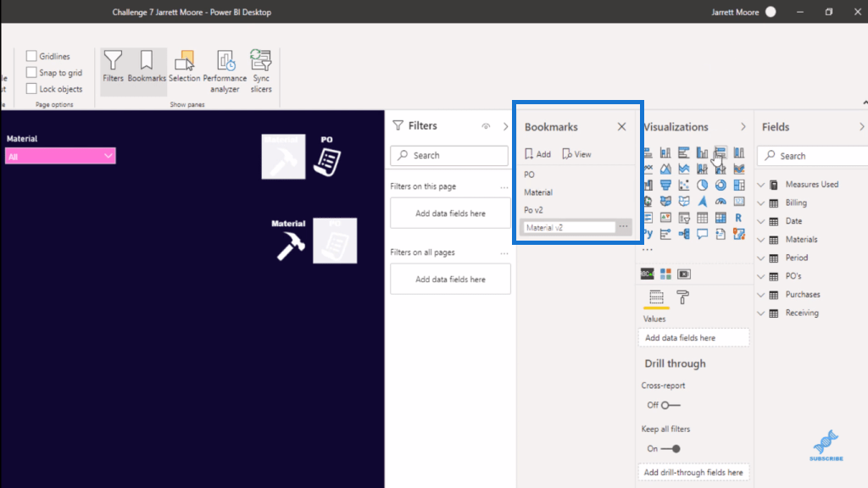The height and width of the screenshot is (488, 868).
Task: Insert a decomposition tree visual
Action: coord(684,234)
